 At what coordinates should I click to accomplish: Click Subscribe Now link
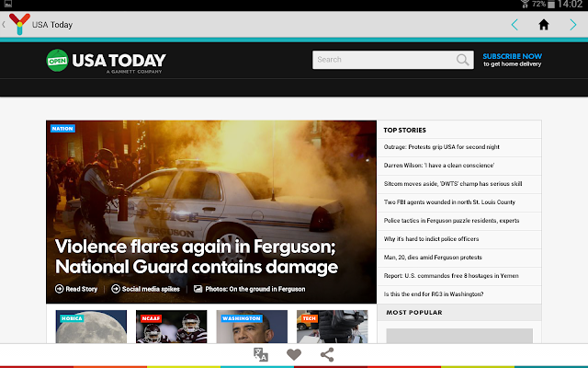click(512, 60)
